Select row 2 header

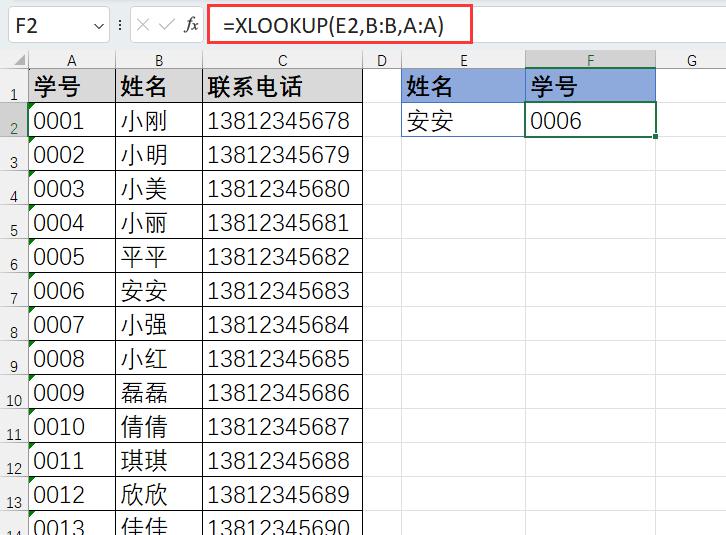click(x=14, y=120)
